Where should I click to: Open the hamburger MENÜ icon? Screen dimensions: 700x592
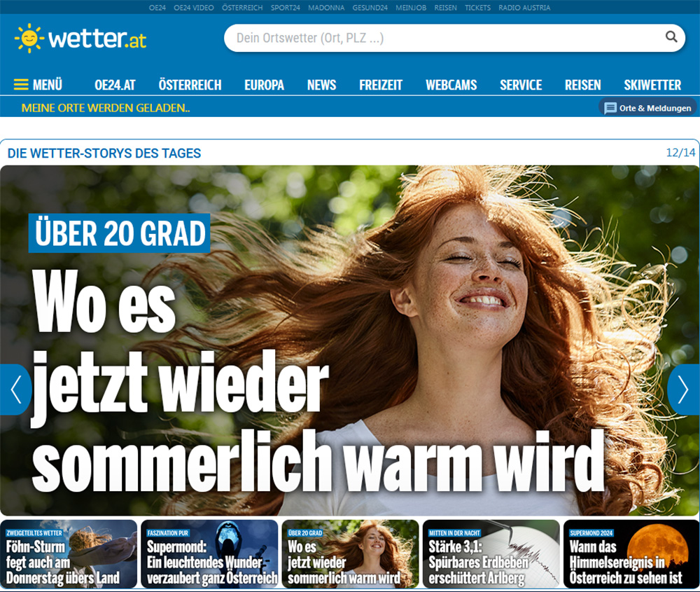[x=21, y=85]
